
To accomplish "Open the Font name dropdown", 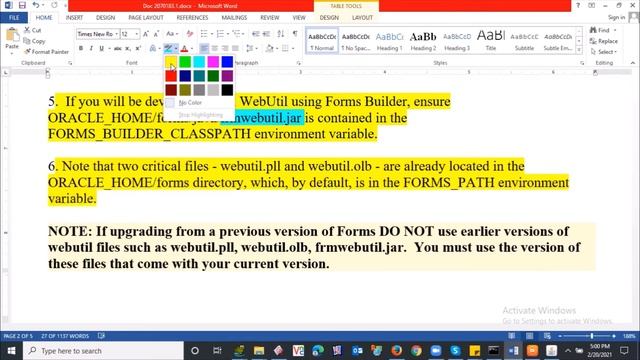I will [x=116, y=34].
